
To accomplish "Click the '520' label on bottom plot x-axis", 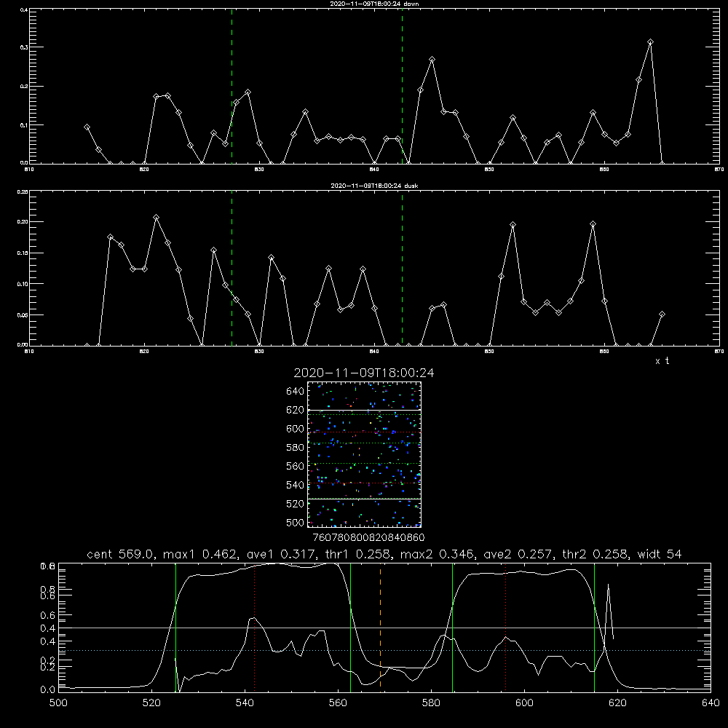I will [151, 703].
